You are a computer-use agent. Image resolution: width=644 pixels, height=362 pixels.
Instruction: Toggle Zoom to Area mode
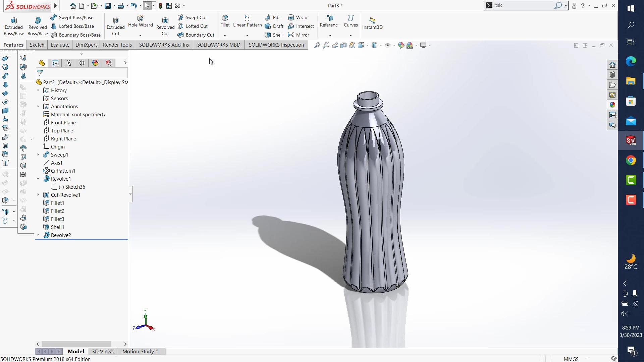326,45
